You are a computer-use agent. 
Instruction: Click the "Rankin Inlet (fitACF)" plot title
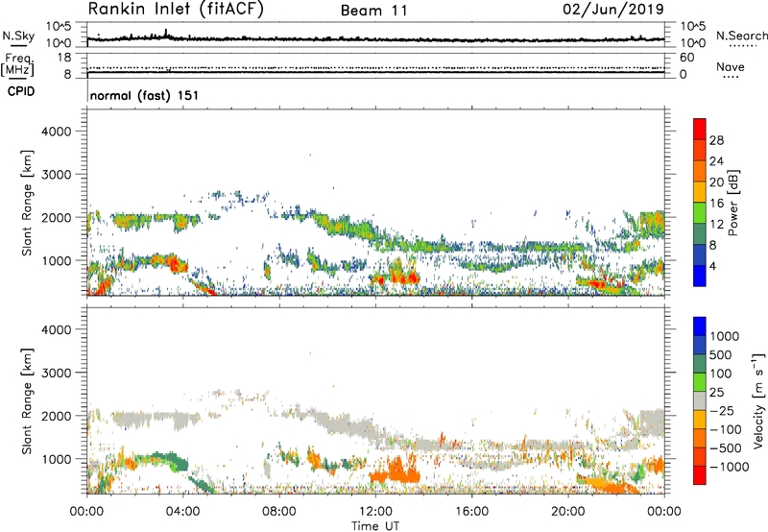pyautogui.click(x=176, y=10)
